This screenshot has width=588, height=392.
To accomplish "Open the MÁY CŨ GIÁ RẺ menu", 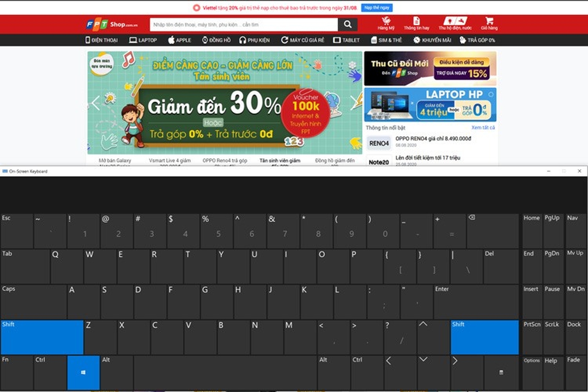I will point(303,40).
